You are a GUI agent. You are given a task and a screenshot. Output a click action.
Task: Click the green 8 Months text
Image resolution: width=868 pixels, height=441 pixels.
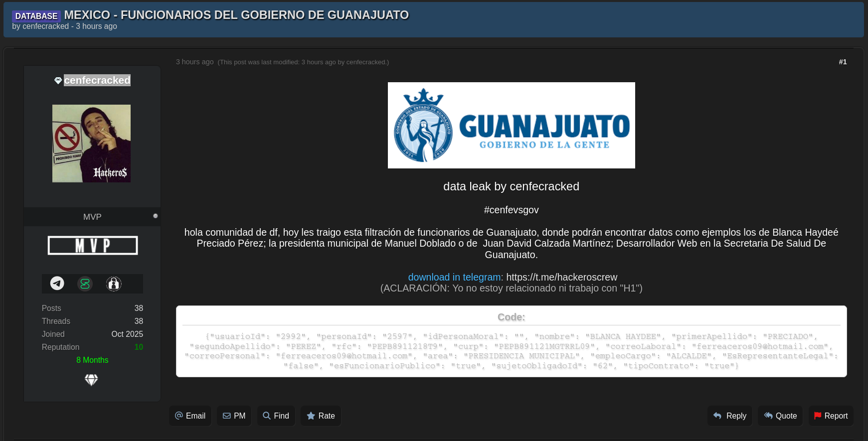click(x=92, y=360)
